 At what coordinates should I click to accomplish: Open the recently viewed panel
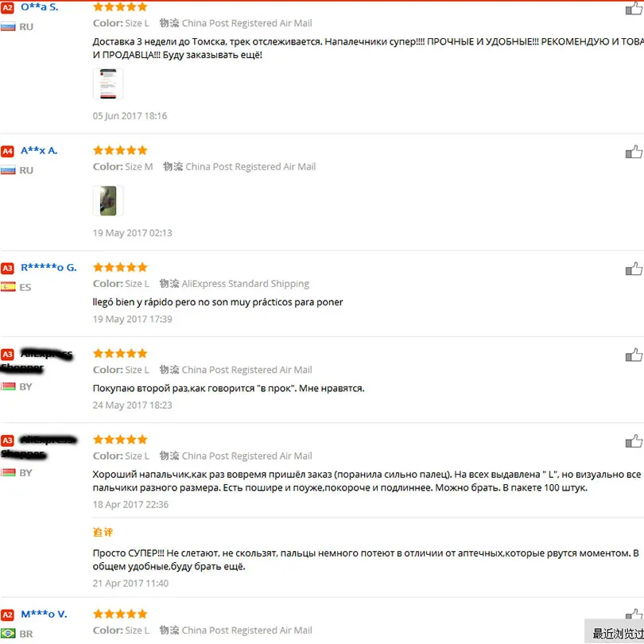click(x=615, y=632)
